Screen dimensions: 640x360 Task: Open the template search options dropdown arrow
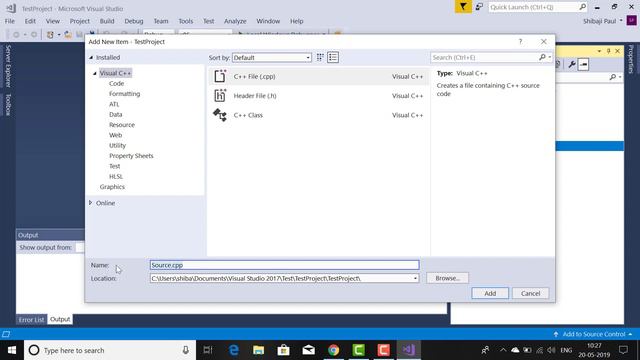550,58
